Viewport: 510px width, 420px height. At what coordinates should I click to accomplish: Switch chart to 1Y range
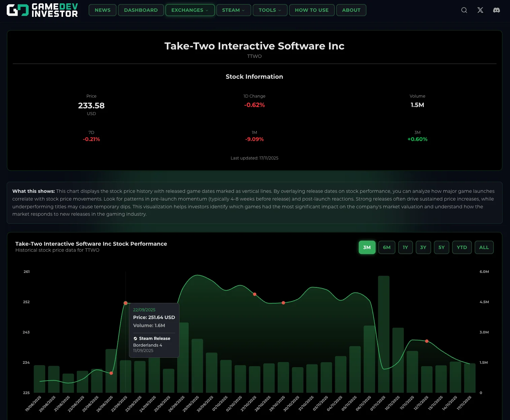click(x=405, y=247)
